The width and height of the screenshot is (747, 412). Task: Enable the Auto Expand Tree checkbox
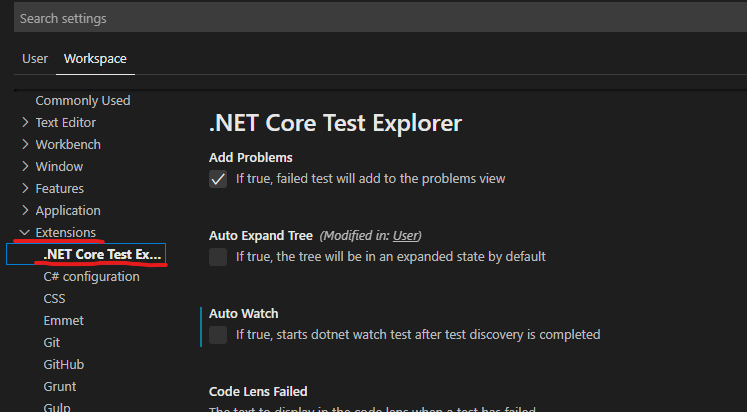218,257
